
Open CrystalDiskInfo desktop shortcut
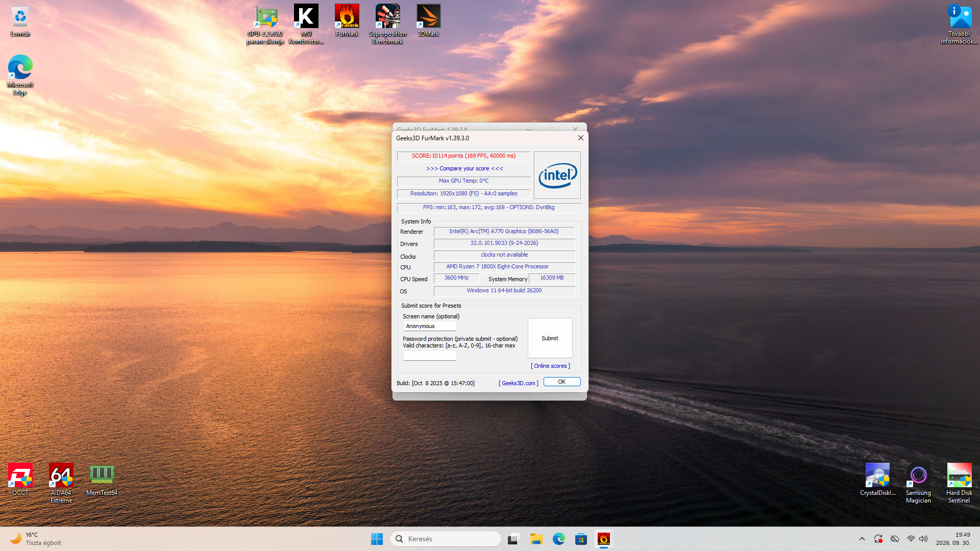(x=878, y=480)
